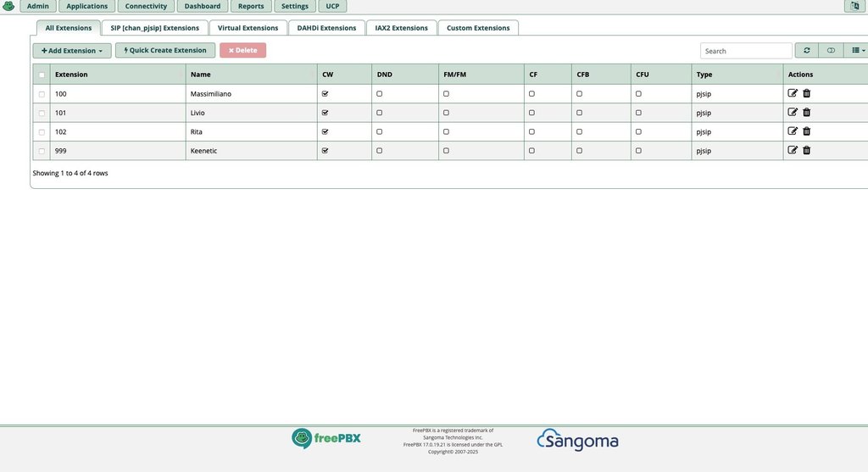Sort by the Name column header
Viewport: 868px width, 472px height.
251,75
